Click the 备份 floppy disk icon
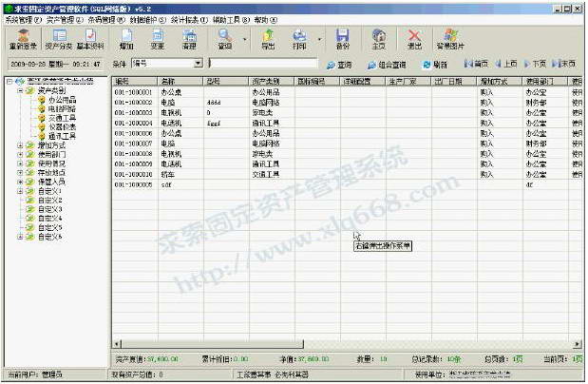This screenshot has width=588, height=384. coord(342,39)
